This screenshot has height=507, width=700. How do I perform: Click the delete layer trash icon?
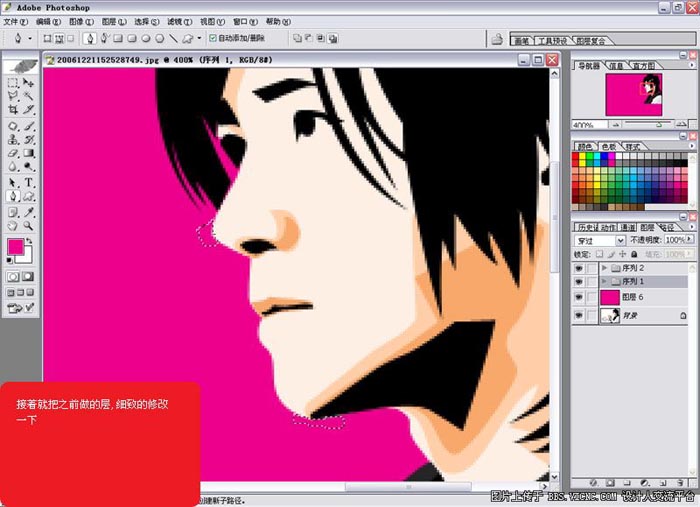(677, 482)
